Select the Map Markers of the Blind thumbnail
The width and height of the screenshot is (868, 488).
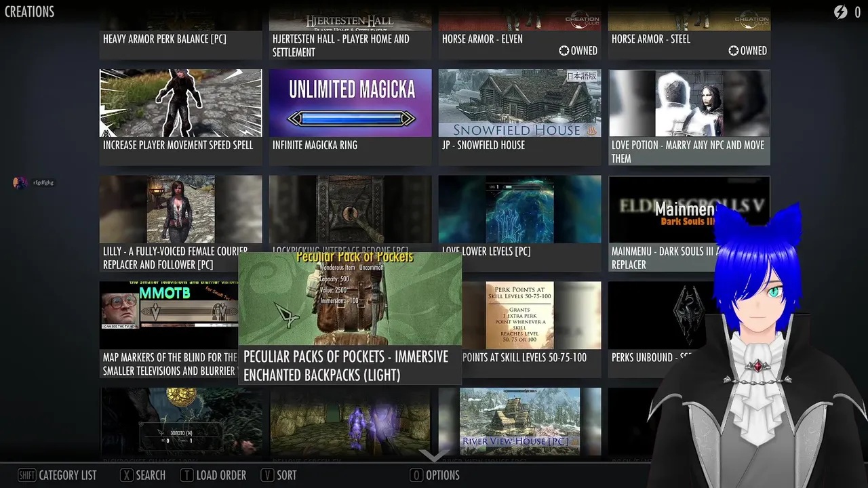[x=169, y=315]
